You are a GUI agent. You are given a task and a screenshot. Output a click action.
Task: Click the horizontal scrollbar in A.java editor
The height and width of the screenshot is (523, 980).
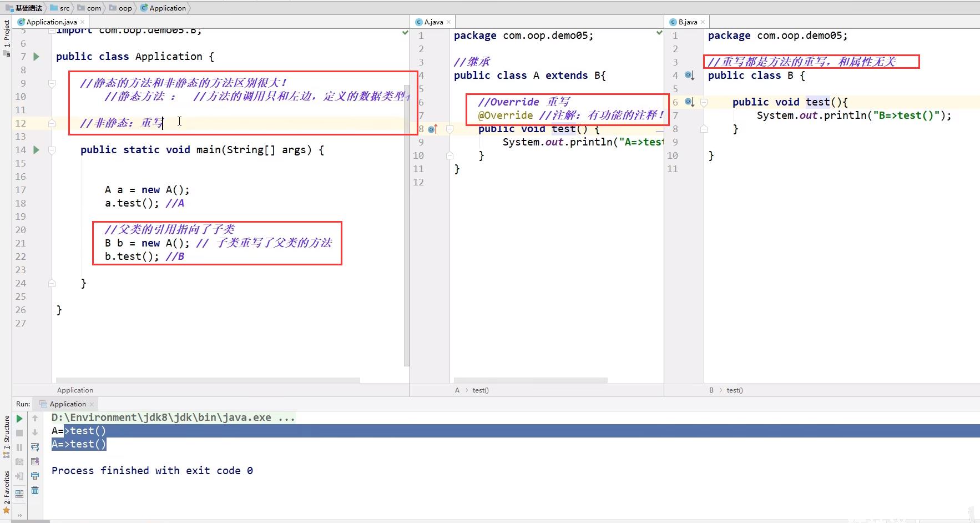[x=531, y=380]
